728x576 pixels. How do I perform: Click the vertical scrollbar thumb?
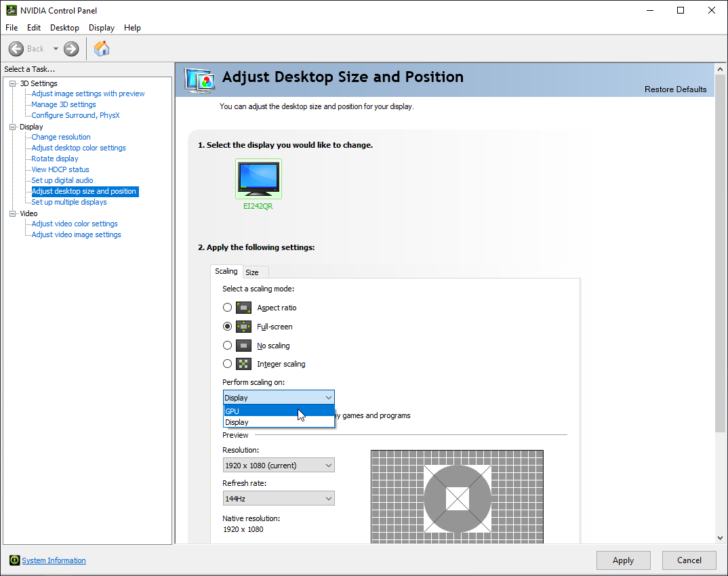[x=720, y=254]
